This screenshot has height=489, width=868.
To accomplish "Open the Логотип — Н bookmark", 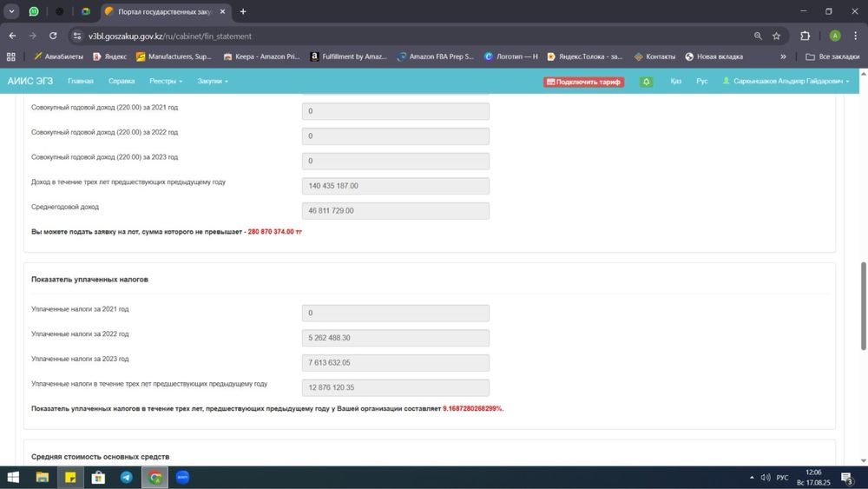I will [511, 56].
